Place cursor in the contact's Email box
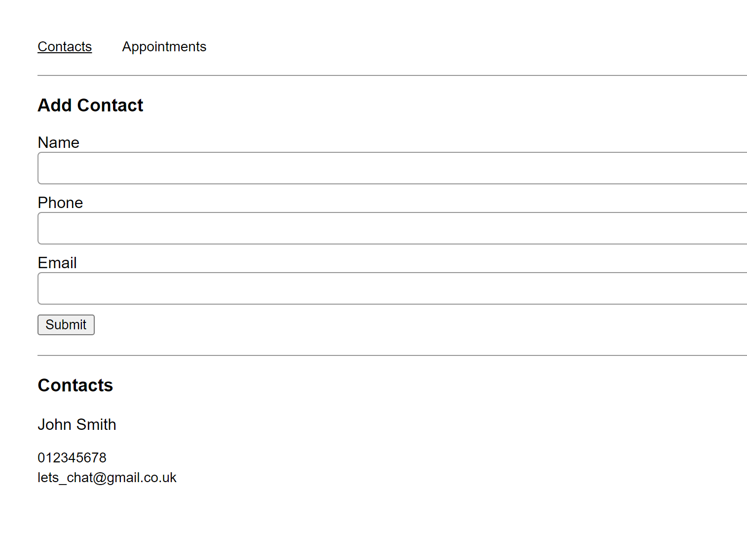747x560 pixels. pos(392,288)
